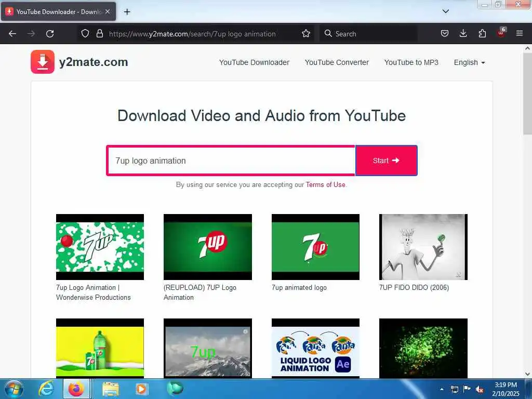Click the y2mate download logo icon
This screenshot has width=532, height=399.
point(43,62)
